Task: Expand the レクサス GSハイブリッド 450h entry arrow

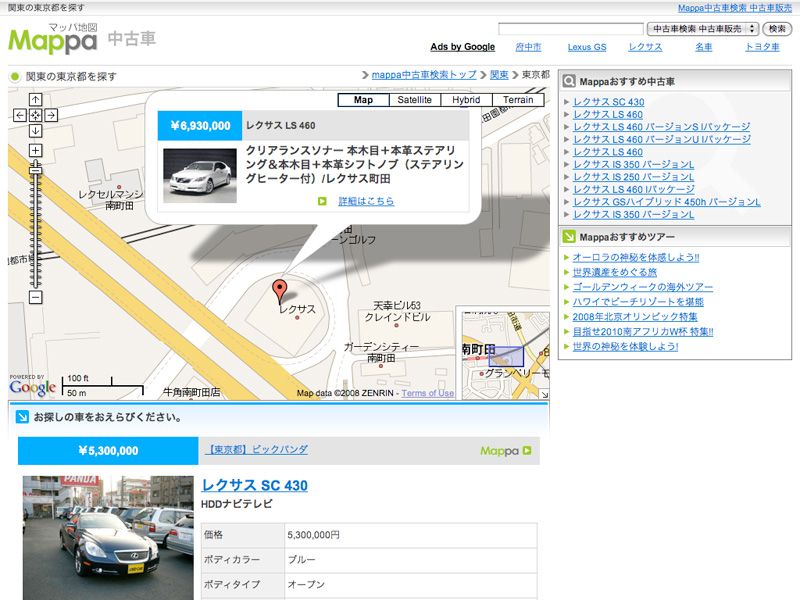Action: [x=567, y=202]
